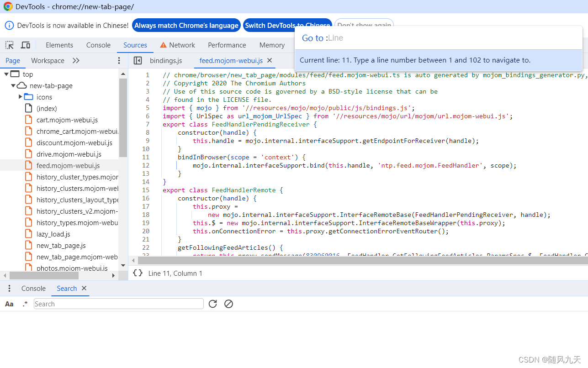Viewport: 588px width, 368px height.
Task: Toggle match case Aa in search
Action: click(x=9, y=304)
